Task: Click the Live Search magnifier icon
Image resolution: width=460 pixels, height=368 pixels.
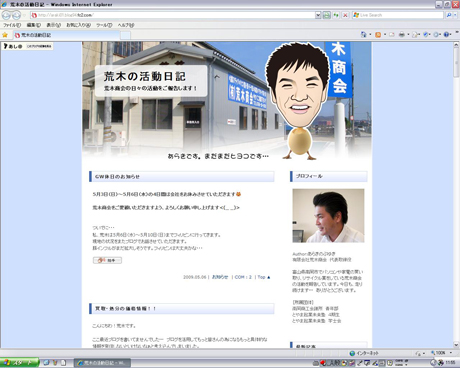Action: 449,15
